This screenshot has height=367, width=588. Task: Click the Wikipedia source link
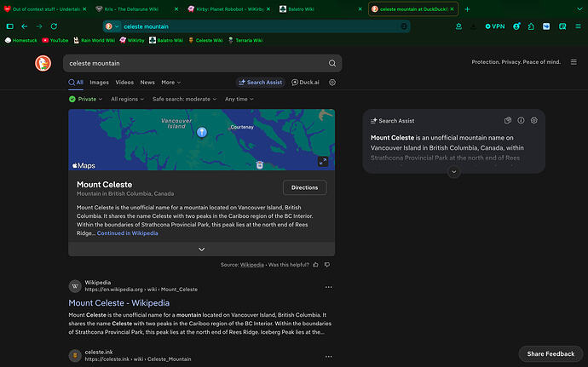click(251, 265)
